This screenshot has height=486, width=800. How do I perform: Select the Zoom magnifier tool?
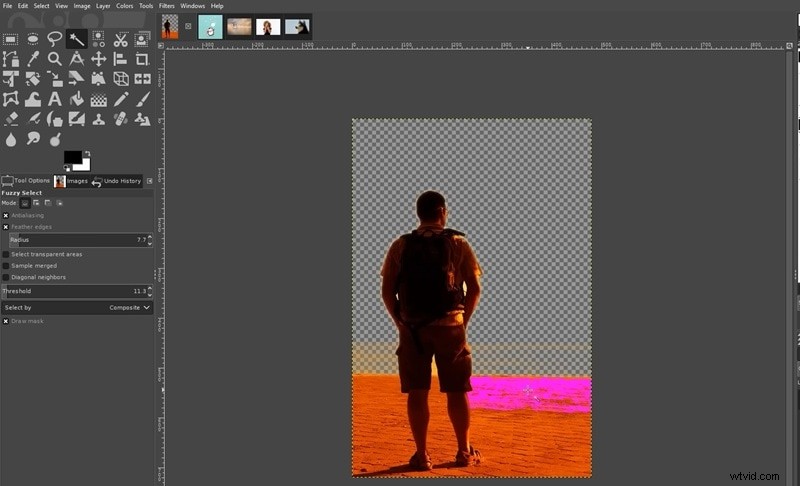pos(55,59)
